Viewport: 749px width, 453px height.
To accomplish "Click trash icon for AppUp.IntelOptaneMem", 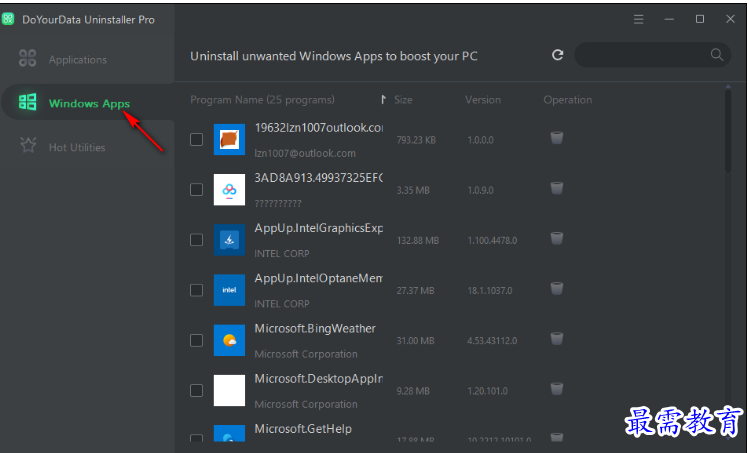I will (x=556, y=289).
